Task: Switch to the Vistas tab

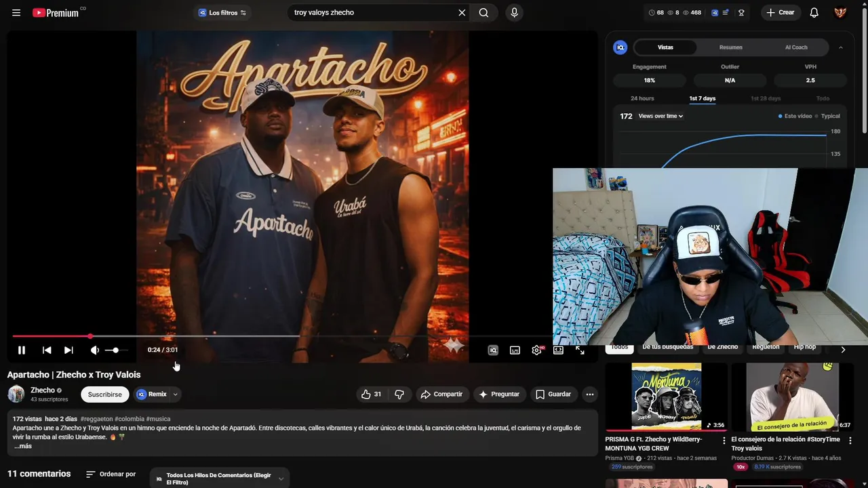Action: point(665,47)
